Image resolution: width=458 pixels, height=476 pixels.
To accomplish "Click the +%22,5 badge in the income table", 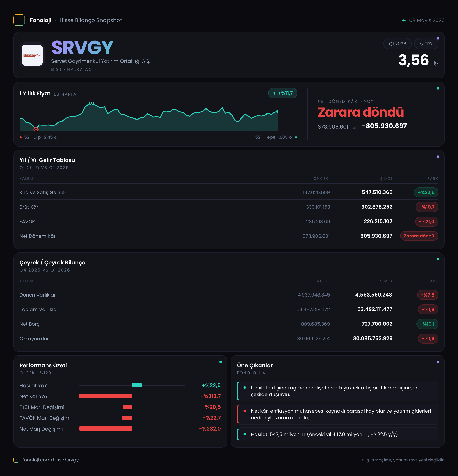I will [426, 192].
